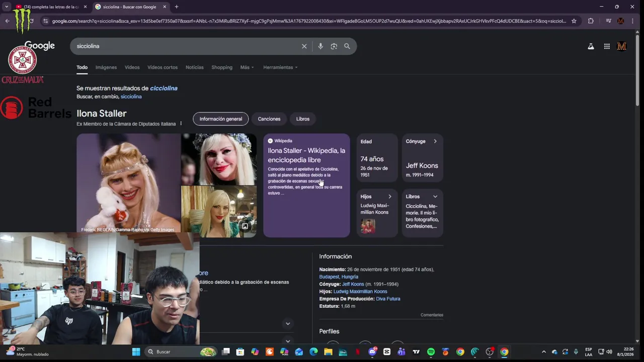Switch to the 'Imágenes' results tab
Screen dimensions: 644x362
106,67
